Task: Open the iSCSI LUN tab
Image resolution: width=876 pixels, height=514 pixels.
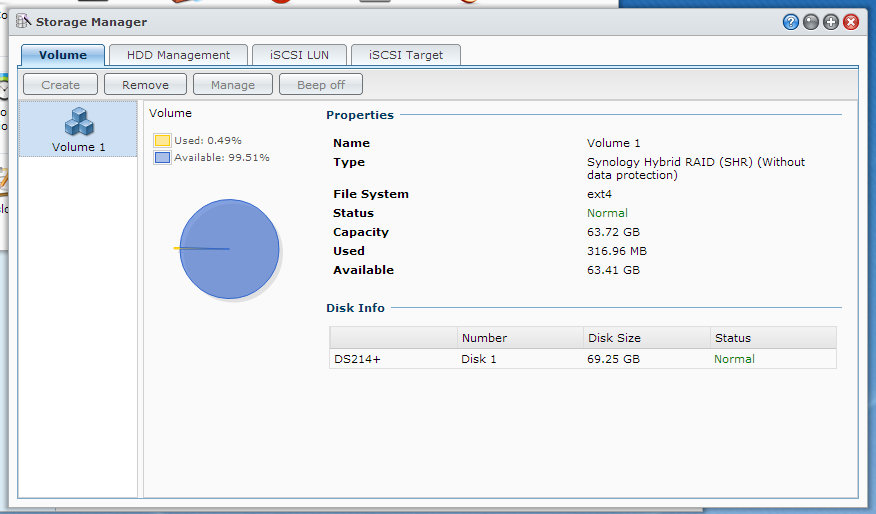Action: [x=299, y=55]
